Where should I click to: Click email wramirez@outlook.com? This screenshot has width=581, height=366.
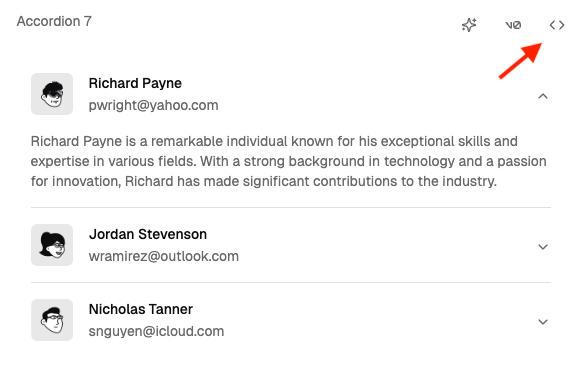(x=164, y=256)
